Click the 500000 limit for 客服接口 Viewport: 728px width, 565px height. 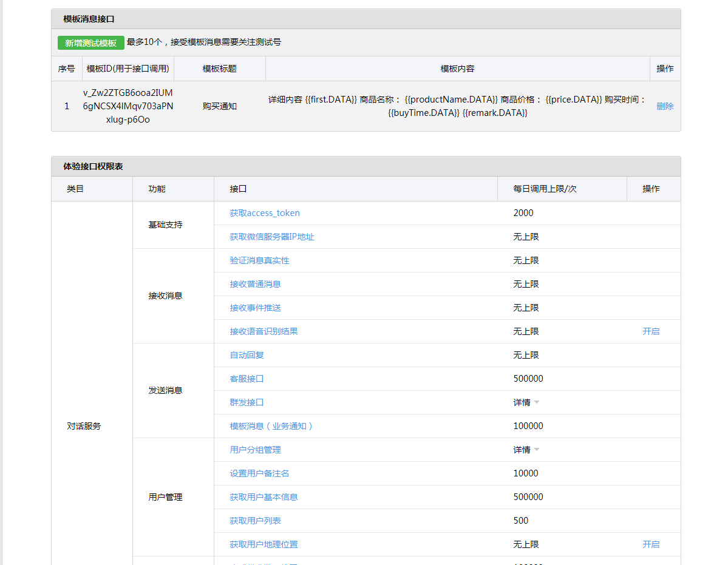click(528, 379)
